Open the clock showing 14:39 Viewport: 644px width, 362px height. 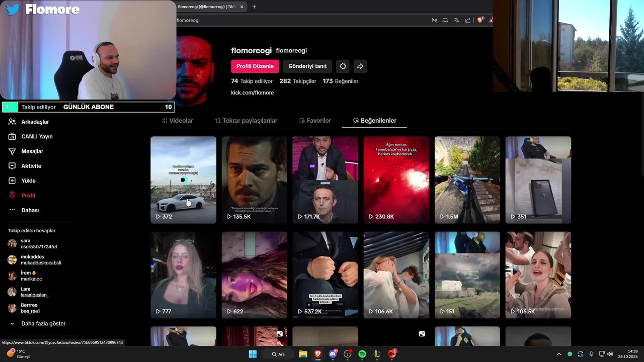(x=628, y=354)
